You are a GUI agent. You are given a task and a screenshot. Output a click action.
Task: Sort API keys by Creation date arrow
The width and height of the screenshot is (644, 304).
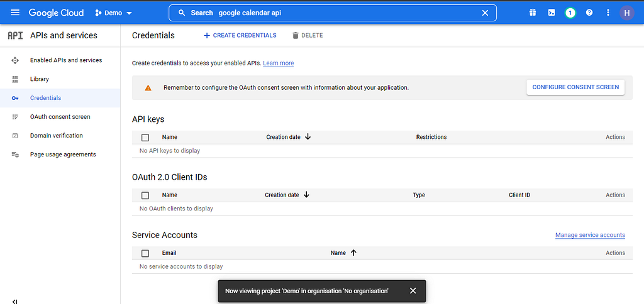[308, 137]
